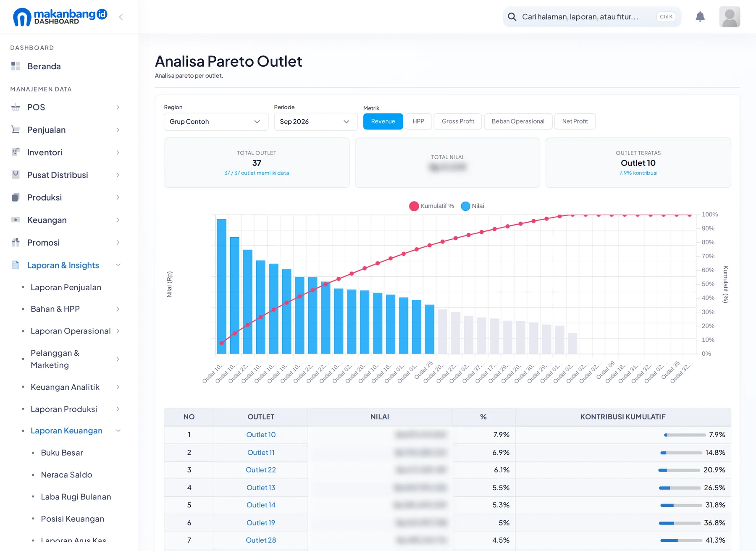The width and height of the screenshot is (756, 551).
Task: Sort by the Kontribusi Kumulatif column header
Action: pyautogui.click(x=623, y=417)
